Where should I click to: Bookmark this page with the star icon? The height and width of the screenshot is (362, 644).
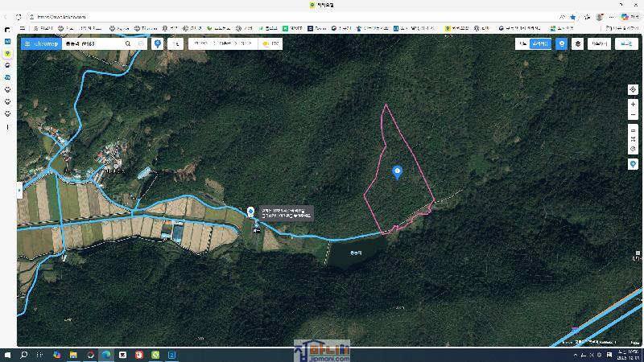coord(573,16)
